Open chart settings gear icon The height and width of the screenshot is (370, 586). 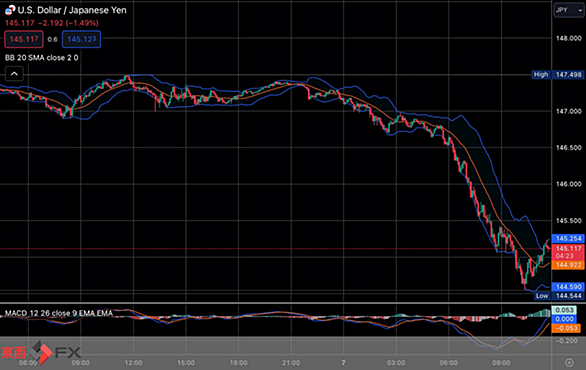pos(569,362)
